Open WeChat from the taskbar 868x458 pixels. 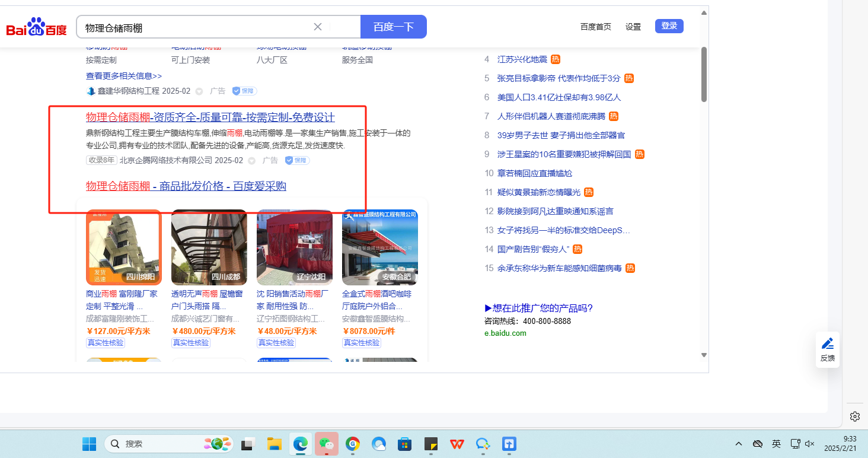(x=326, y=444)
